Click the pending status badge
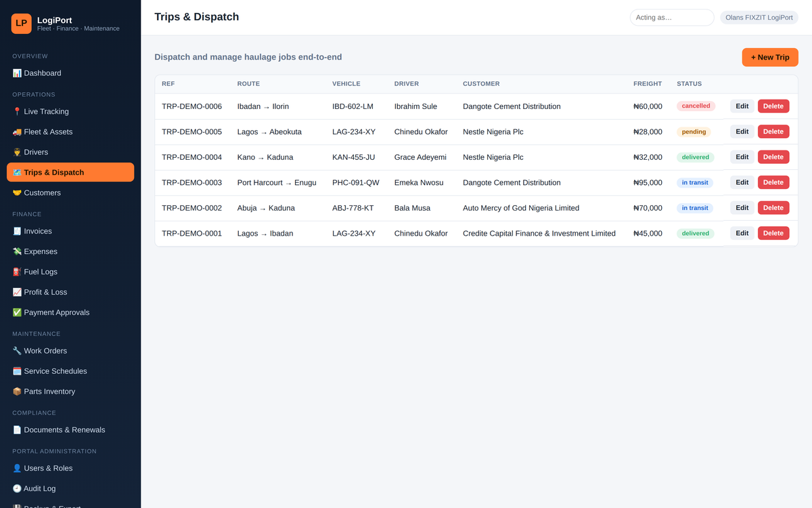Viewport: 812px width, 508px height. click(694, 131)
